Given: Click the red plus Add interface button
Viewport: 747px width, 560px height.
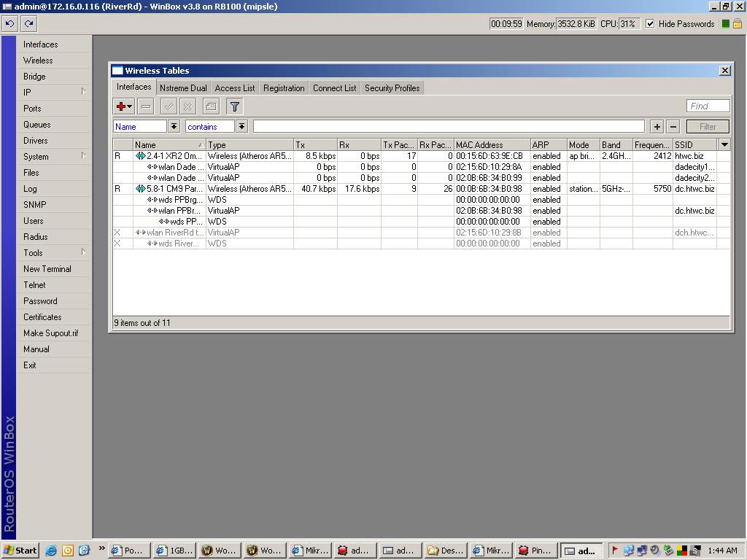Looking at the screenshot, I should point(124,106).
